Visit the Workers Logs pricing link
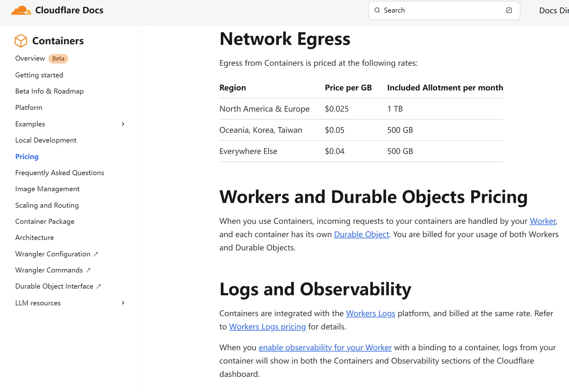 pos(267,327)
